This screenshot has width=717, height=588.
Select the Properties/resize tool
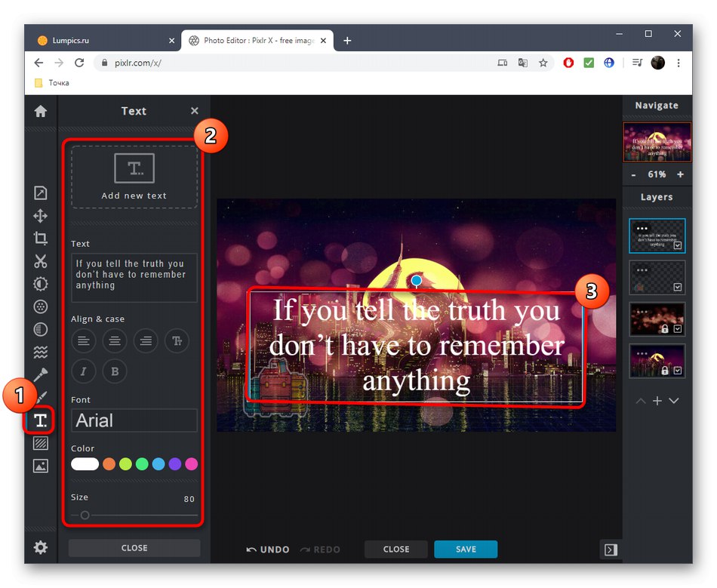(40, 193)
